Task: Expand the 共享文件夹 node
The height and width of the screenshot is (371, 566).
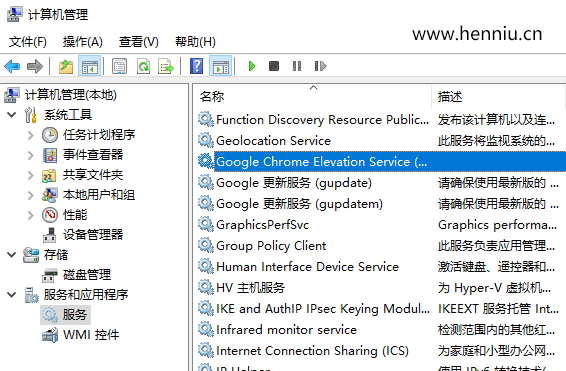Action: tap(31, 175)
